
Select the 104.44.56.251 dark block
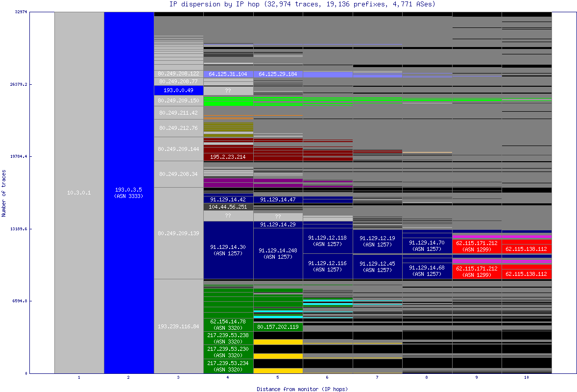228,207
